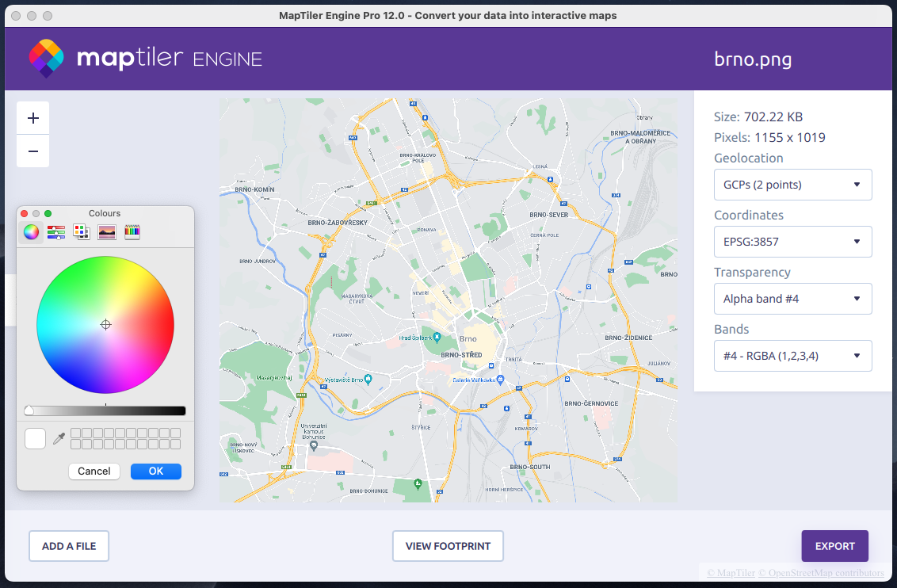Select the colour wheel picker tab
The width and height of the screenshot is (897, 588).
[31, 231]
